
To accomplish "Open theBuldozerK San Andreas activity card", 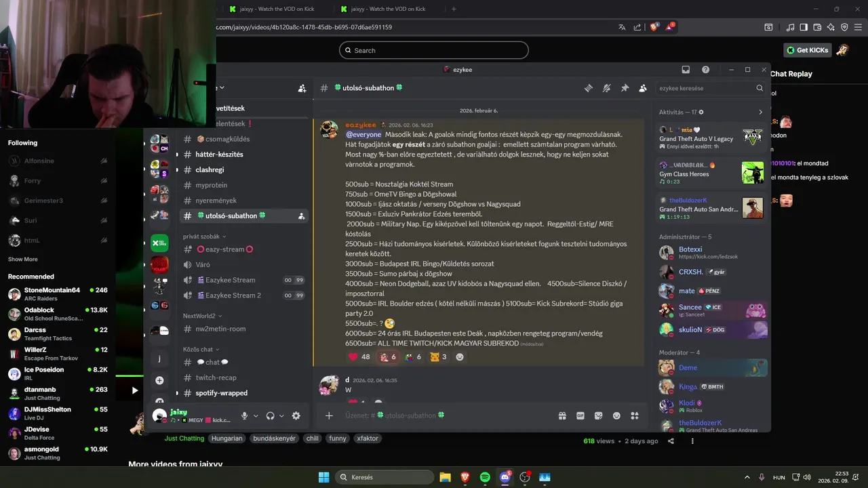I will click(x=713, y=207).
